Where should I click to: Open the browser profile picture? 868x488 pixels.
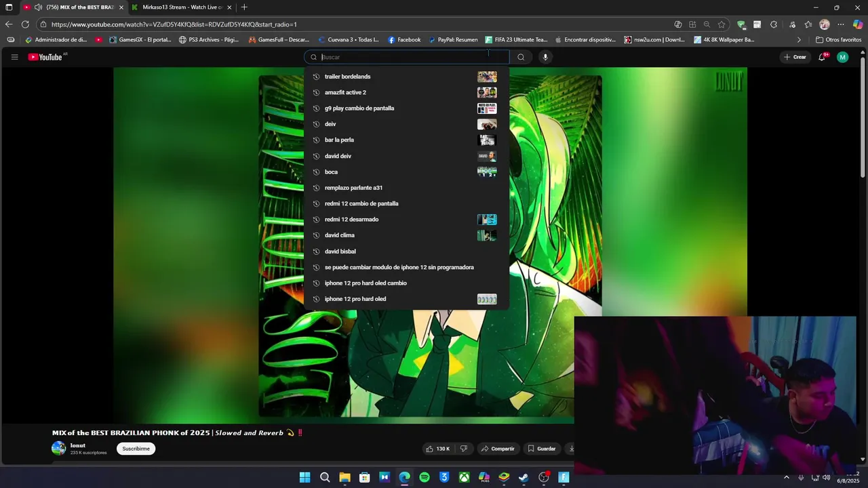(825, 24)
